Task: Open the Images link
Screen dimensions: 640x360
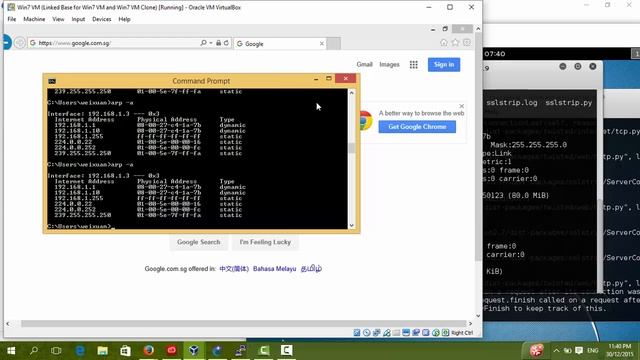Action: (x=389, y=64)
